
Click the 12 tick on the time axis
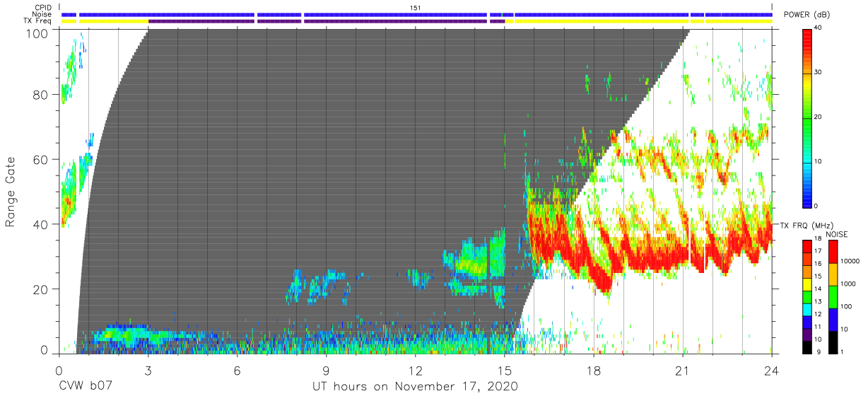click(x=415, y=369)
